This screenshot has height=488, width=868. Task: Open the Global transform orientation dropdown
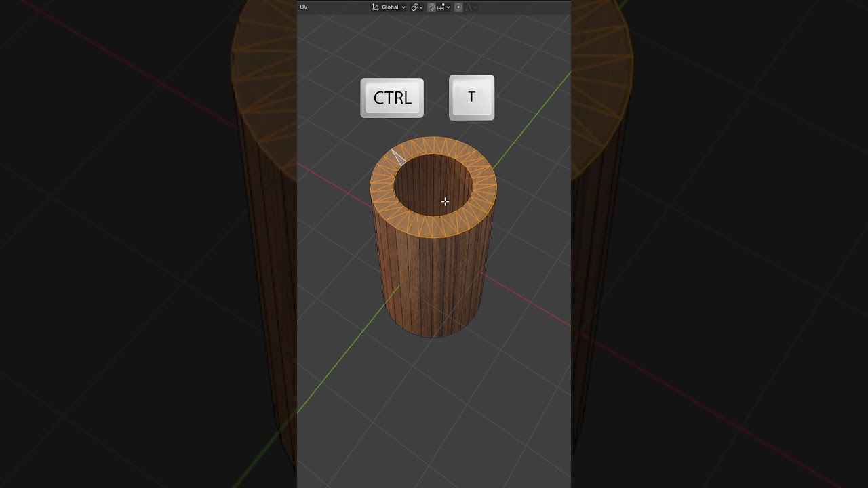[389, 7]
